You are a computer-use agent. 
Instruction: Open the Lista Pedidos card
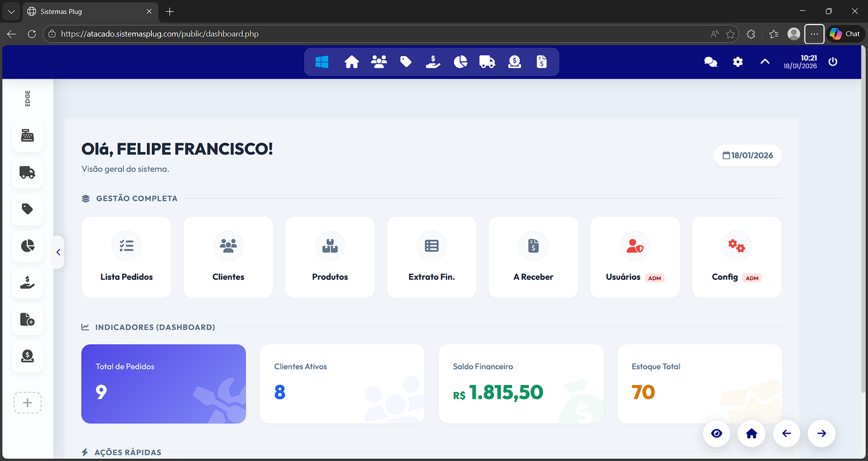(x=126, y=257)
